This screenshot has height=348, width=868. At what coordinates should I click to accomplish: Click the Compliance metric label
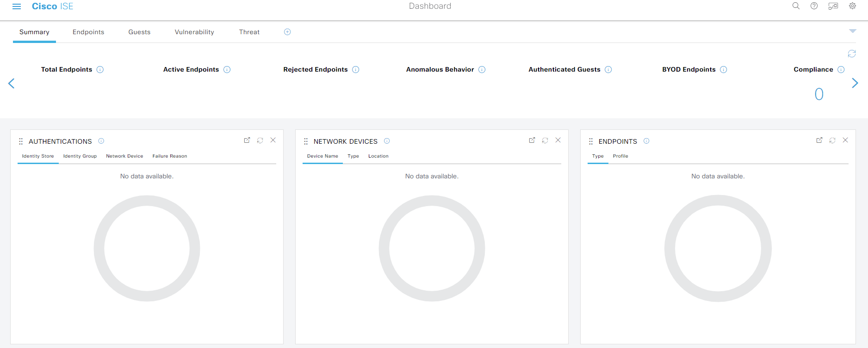click(813, 69)
